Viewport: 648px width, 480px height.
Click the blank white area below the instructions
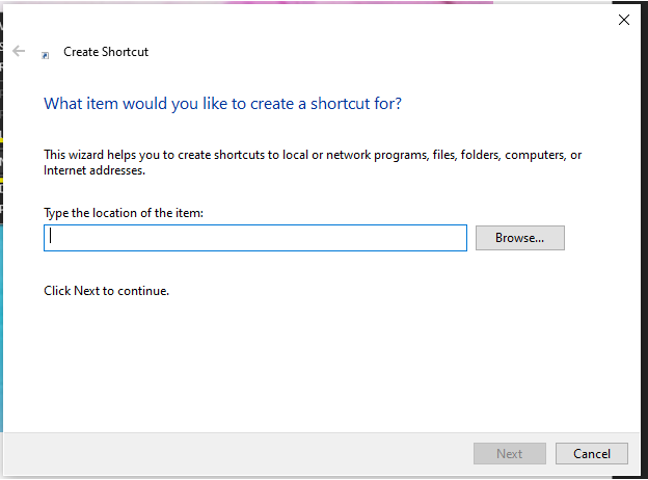320,370
